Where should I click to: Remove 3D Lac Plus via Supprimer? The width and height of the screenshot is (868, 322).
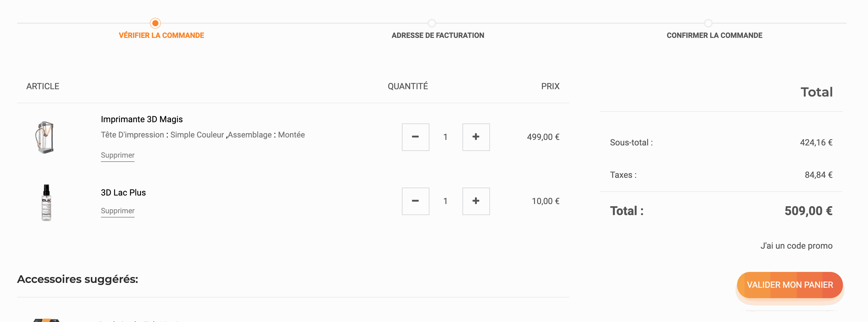117,210
